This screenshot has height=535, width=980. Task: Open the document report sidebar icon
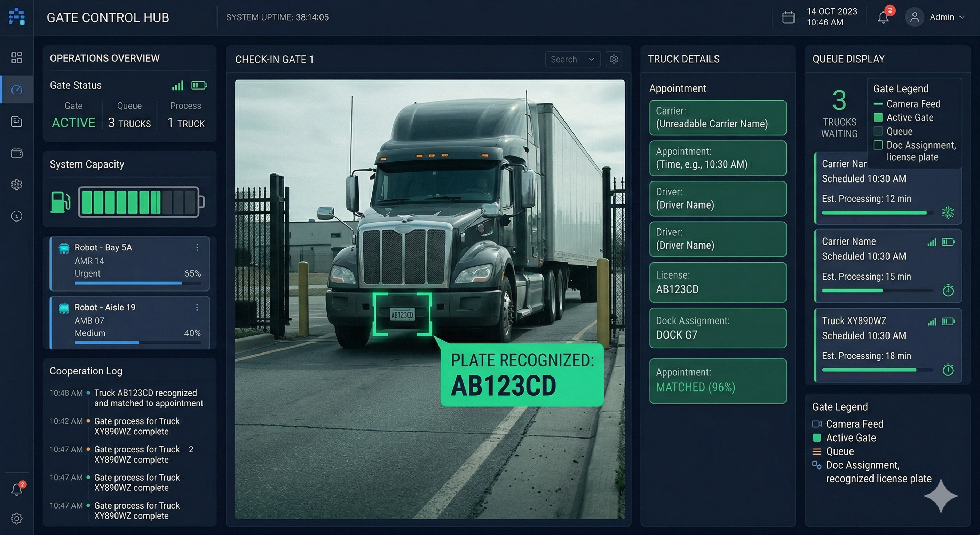pos(16,122)
